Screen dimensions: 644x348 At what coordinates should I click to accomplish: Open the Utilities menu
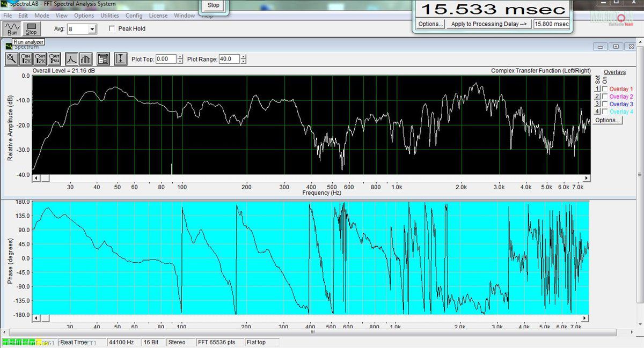pyautogui.click(x=110, y=16)
